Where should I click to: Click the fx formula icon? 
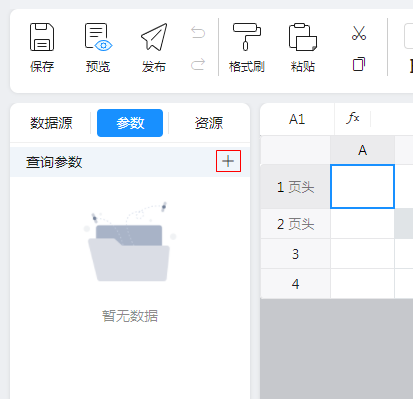[353, 118]
